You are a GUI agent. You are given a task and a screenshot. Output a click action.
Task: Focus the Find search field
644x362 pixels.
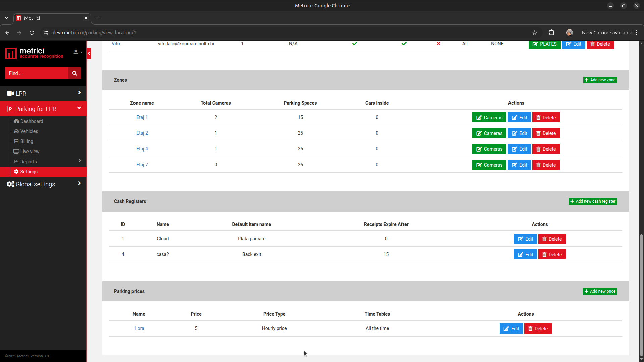(37, 73)
